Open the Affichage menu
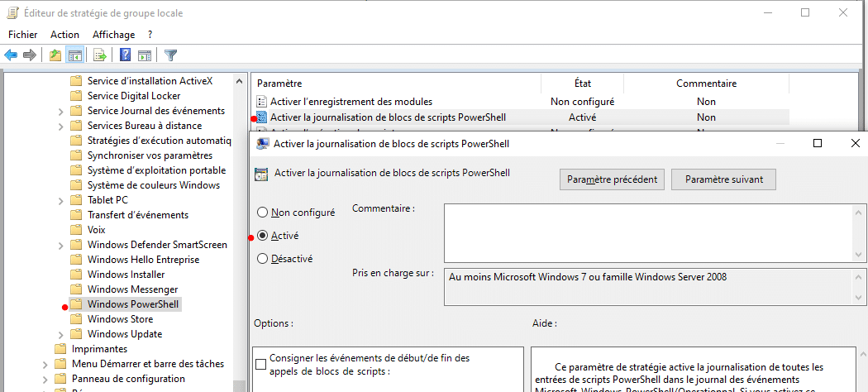This screenshot has width=868, height=392. tap(113, 35)
